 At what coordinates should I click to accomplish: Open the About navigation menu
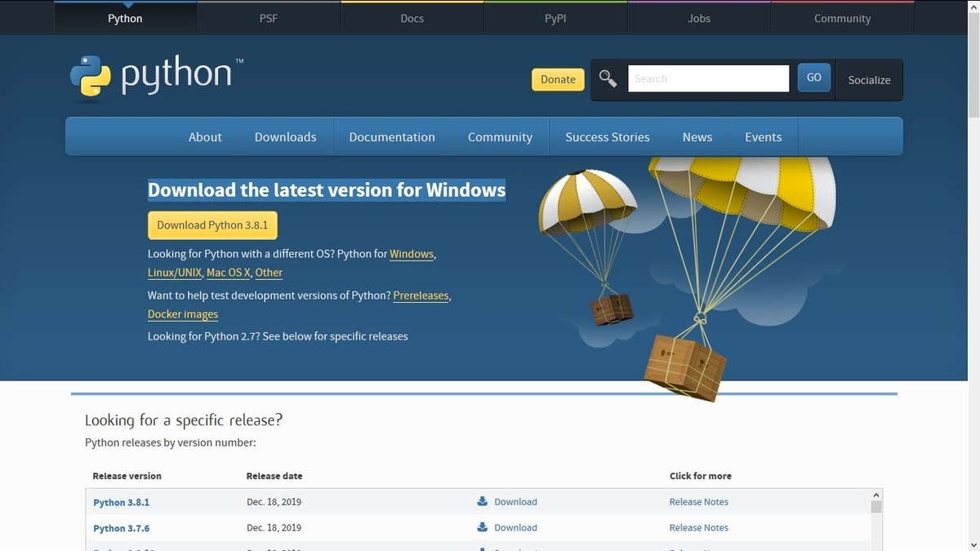[x=205, y=137]
